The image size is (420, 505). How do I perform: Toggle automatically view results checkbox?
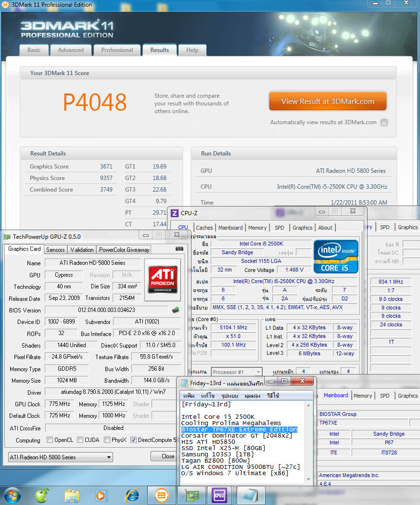pyautogui.click(x=384, y=122)
